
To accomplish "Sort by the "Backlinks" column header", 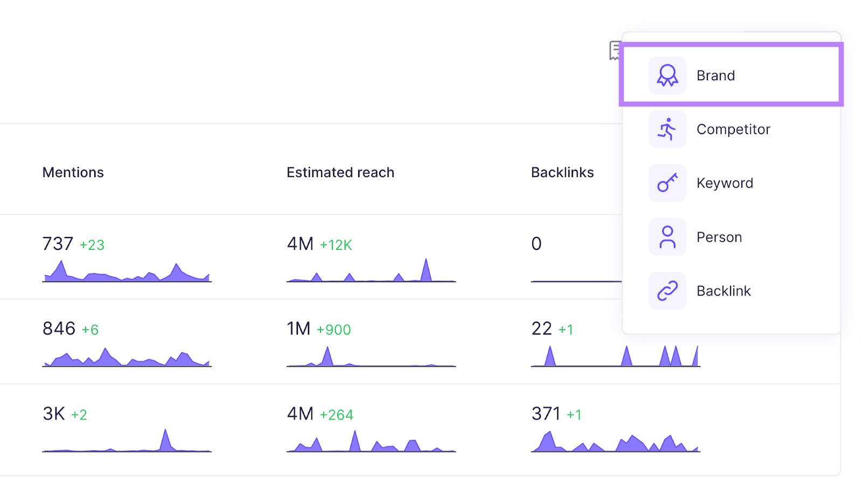I will click(562, 172).
